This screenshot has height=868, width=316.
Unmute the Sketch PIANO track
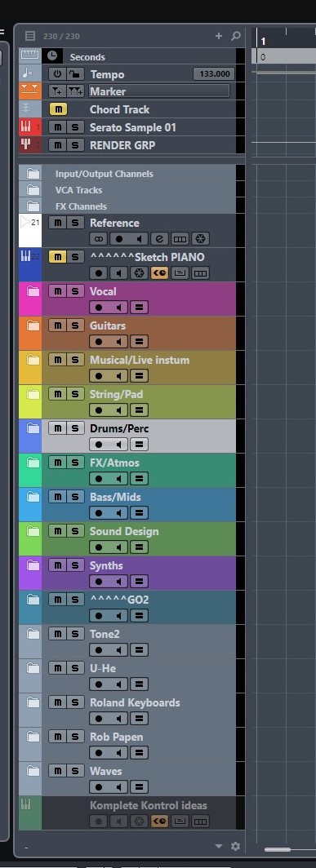(57, 257)
